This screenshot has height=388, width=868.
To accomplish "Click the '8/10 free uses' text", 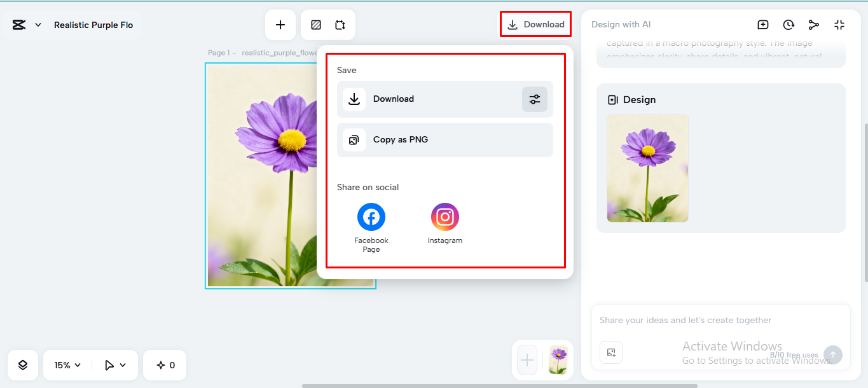I will [x=794, y=355].
